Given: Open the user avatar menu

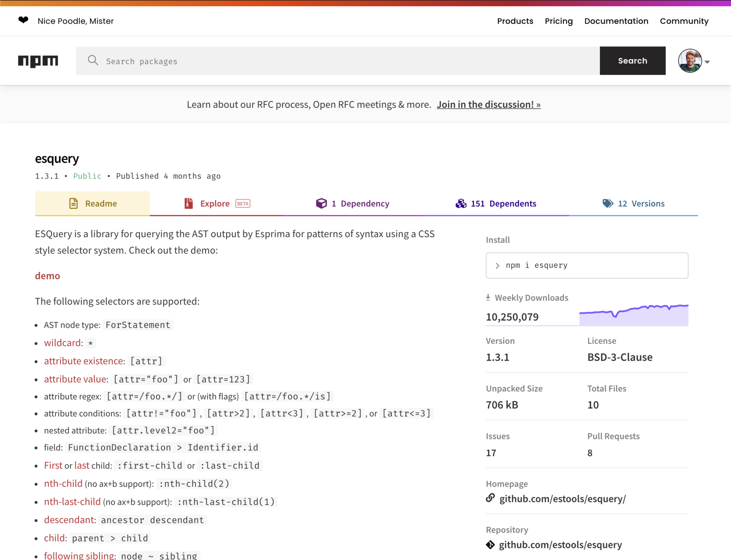Looking at the screenshot, I should click(690, 61).
